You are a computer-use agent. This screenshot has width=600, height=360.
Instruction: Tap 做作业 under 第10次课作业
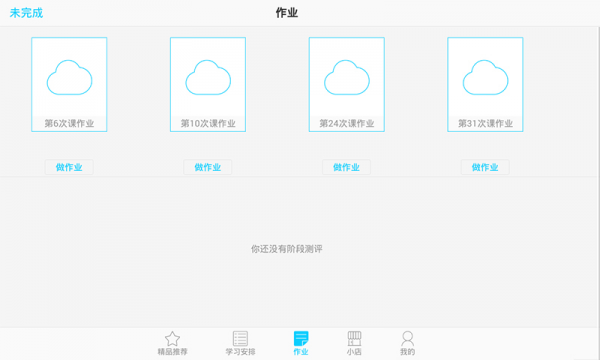pos(207,167)
